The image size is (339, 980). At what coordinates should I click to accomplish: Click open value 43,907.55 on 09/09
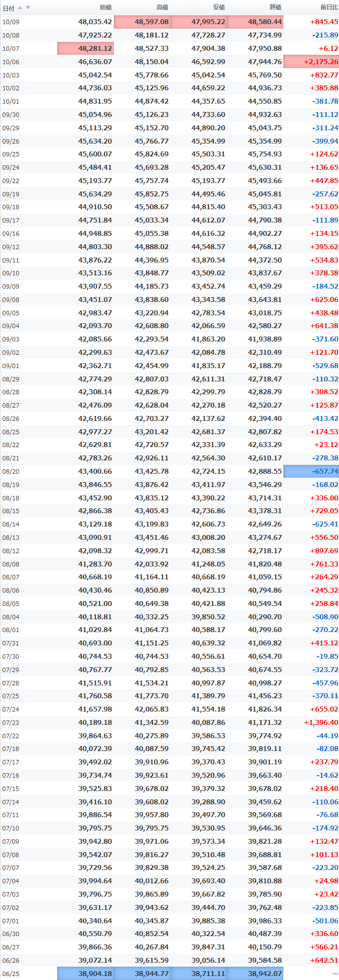(x=95, y=286)
